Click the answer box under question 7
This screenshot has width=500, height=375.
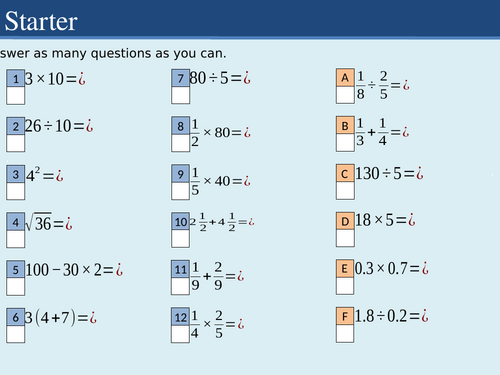click(181, 95)
